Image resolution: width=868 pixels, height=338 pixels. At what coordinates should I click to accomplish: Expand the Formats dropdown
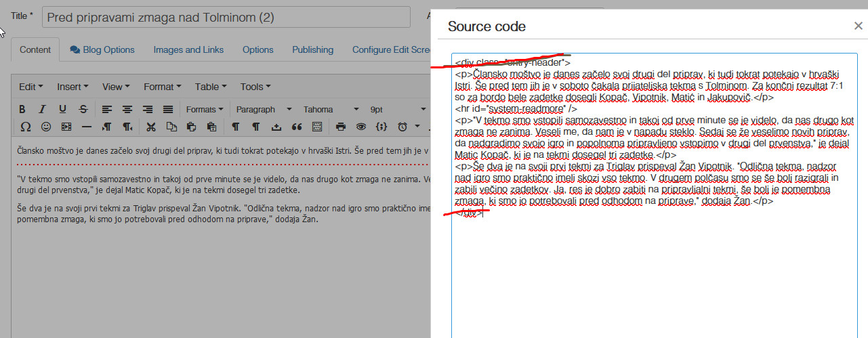click(205, 109)
